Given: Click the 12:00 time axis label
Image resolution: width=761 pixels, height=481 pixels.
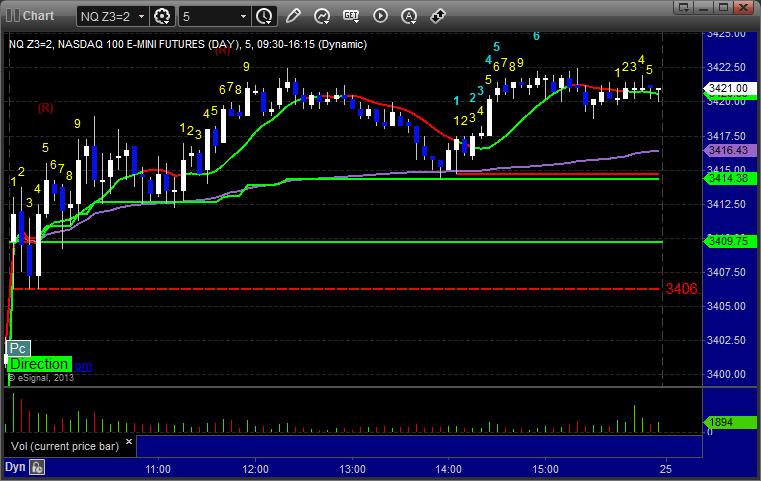Looking at the screenshot, I should pyautogui.click(x=255, y=469).
